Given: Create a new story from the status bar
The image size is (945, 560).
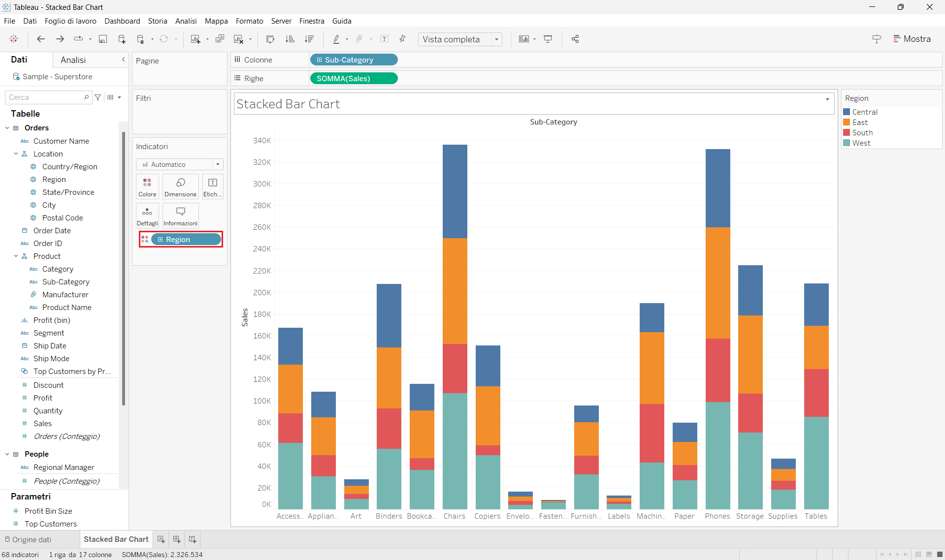Looking at the screenshot, I should (x=192, y=539).
